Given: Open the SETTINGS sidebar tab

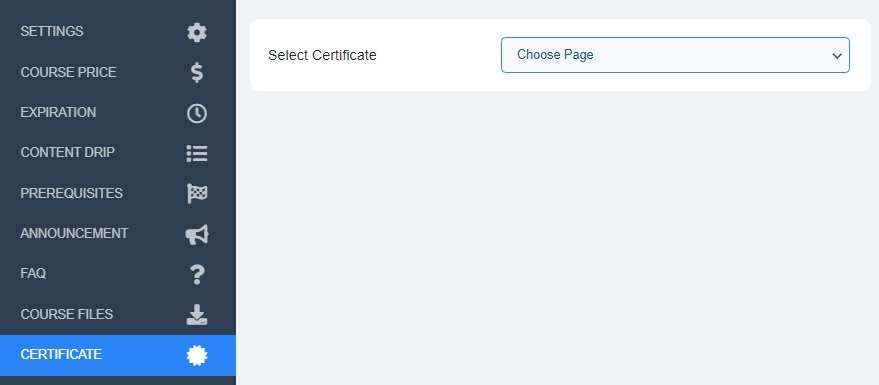Looking at the screenshot, I should pyautogui.click(x=118, y=32).
